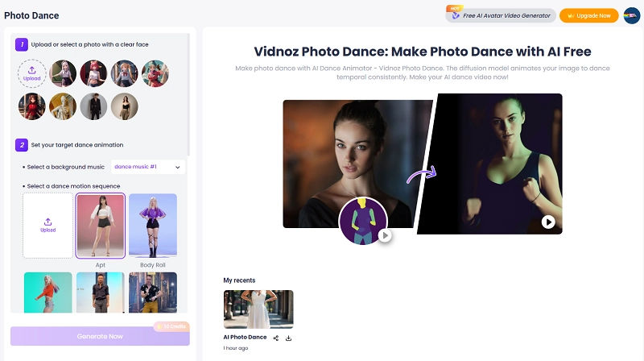Open the user profile avatar

[x=632, y=15]
